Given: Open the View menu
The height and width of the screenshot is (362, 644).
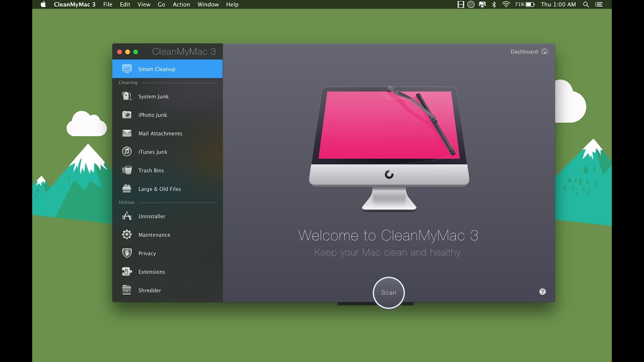Looking at the screenshot, I should (144, 5).
